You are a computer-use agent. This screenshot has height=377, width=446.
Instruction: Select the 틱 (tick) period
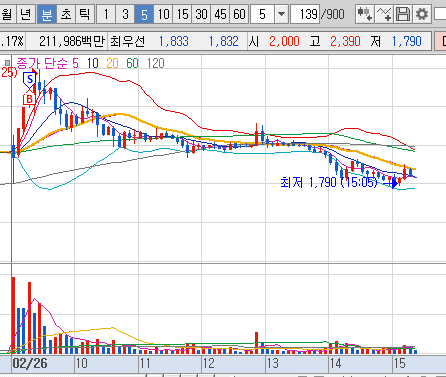coord(84,14)
